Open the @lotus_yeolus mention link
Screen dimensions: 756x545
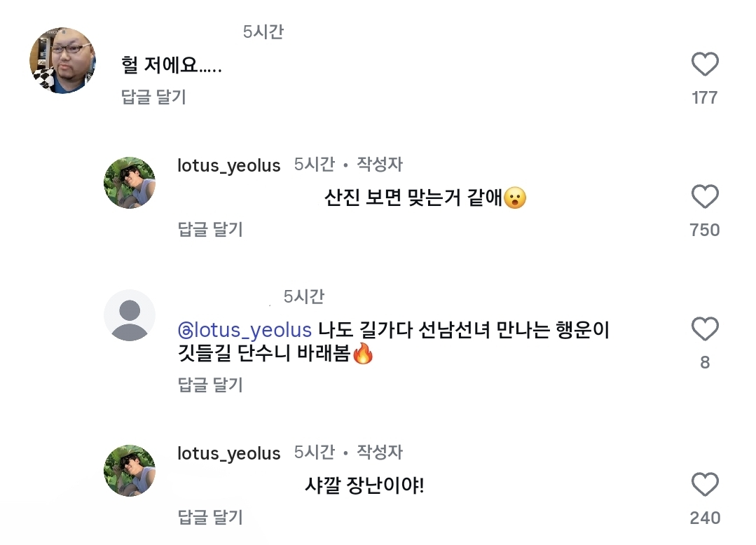coord(245,330)
